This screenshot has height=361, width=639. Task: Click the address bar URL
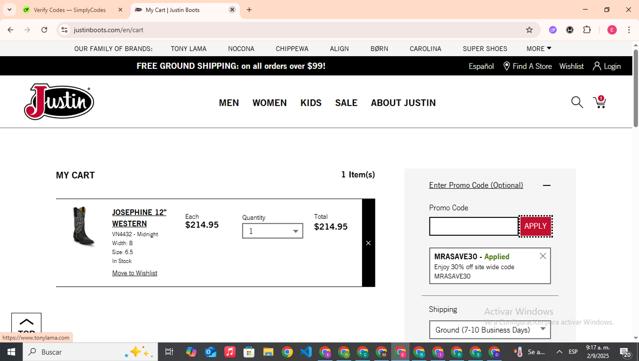tap(108, 30)
